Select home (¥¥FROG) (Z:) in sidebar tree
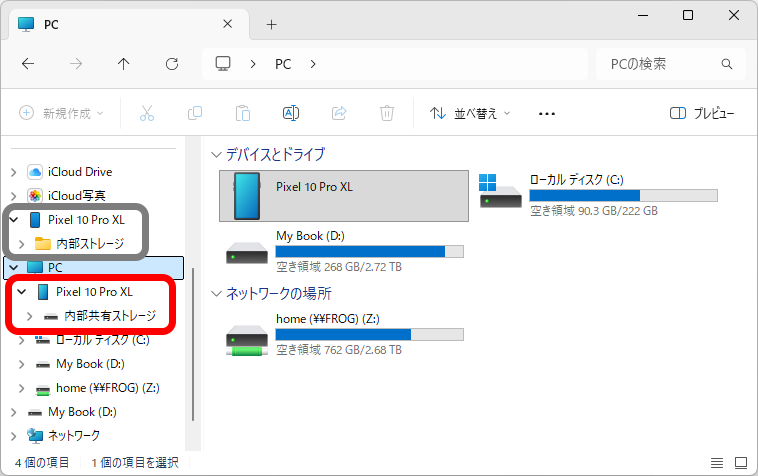 click(108, 388)
